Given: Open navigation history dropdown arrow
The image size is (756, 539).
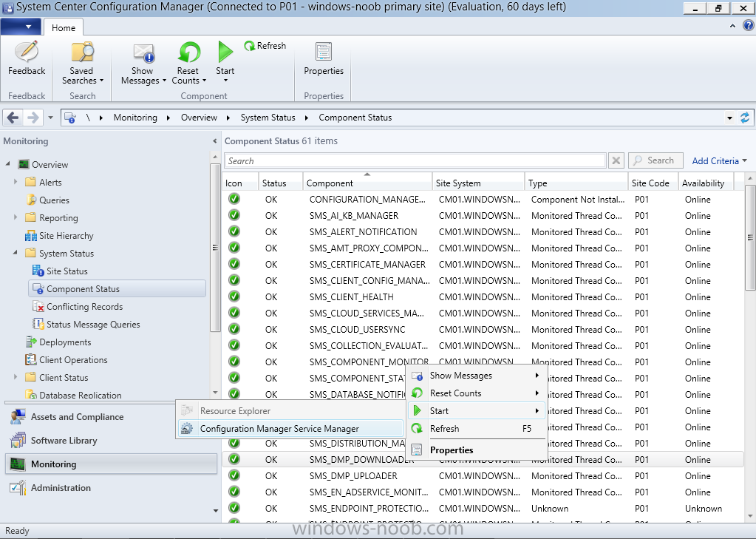Looking at the screenshot, I should pyautogui.click(x=50, y=118).
